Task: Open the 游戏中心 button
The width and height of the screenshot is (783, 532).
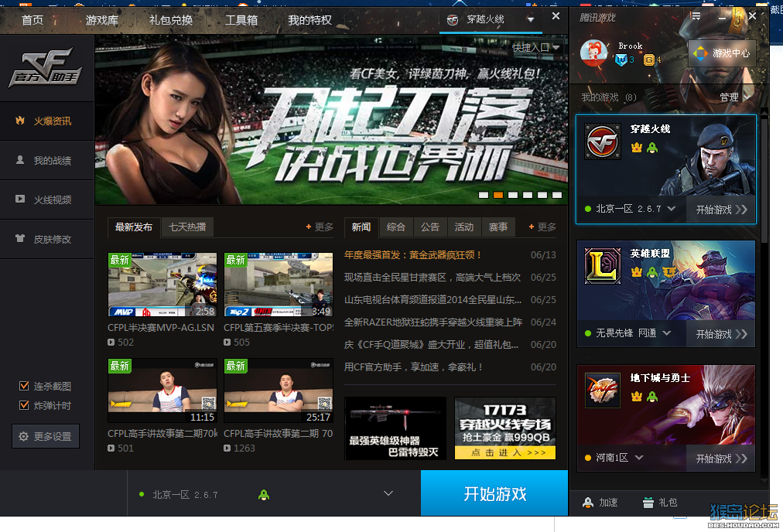Action: [722, 53]
